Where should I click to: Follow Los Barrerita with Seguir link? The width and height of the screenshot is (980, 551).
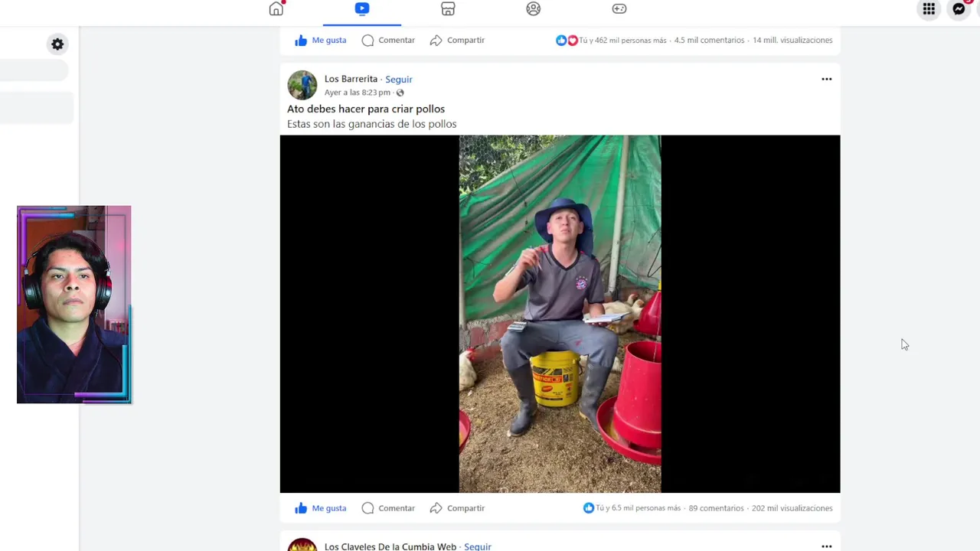pos(399,80)
